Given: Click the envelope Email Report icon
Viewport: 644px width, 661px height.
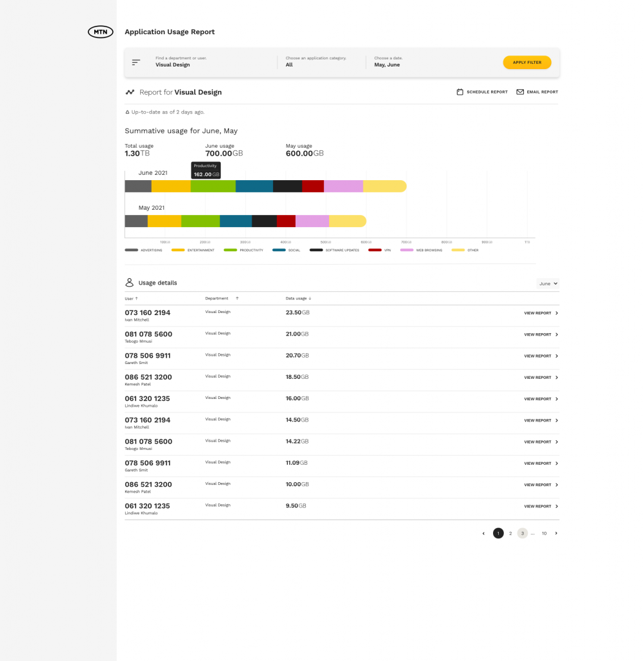Looking at the screenshot, I should [x=520, y=92].
